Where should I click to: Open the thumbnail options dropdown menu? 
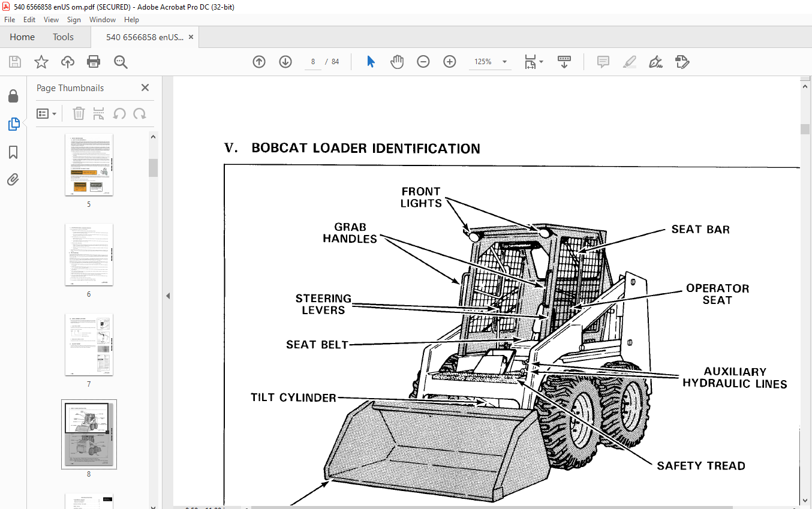[47, 114]
